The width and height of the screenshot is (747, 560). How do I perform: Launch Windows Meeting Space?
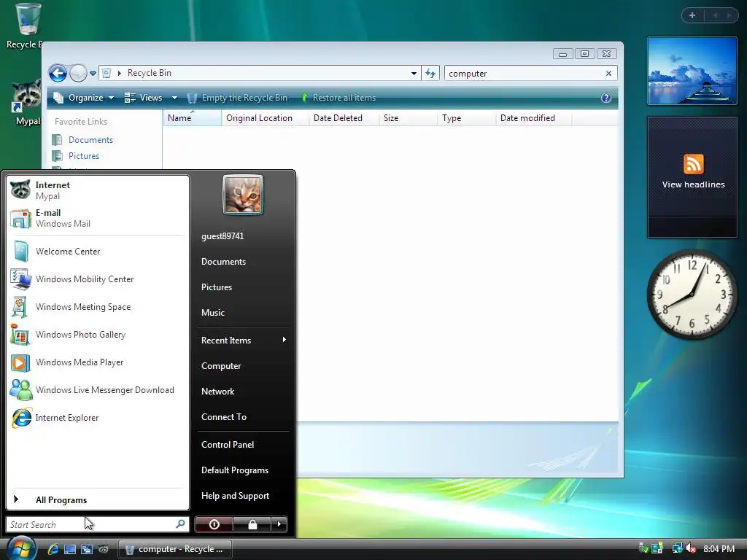98,307
